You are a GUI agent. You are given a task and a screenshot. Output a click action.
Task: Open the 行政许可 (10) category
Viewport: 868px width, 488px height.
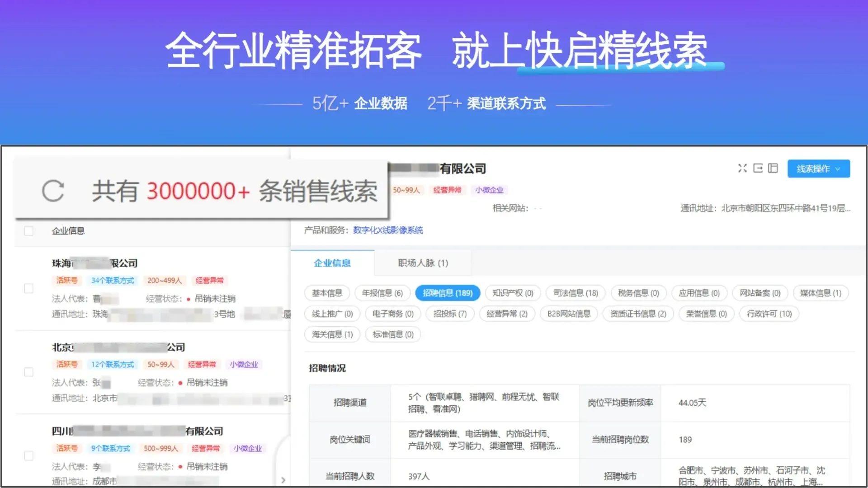point(769,314)
